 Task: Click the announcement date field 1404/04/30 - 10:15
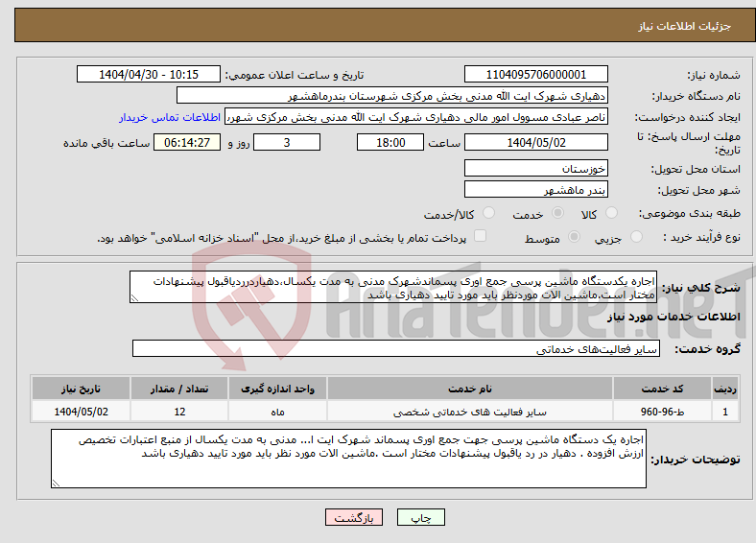[149, 74]
